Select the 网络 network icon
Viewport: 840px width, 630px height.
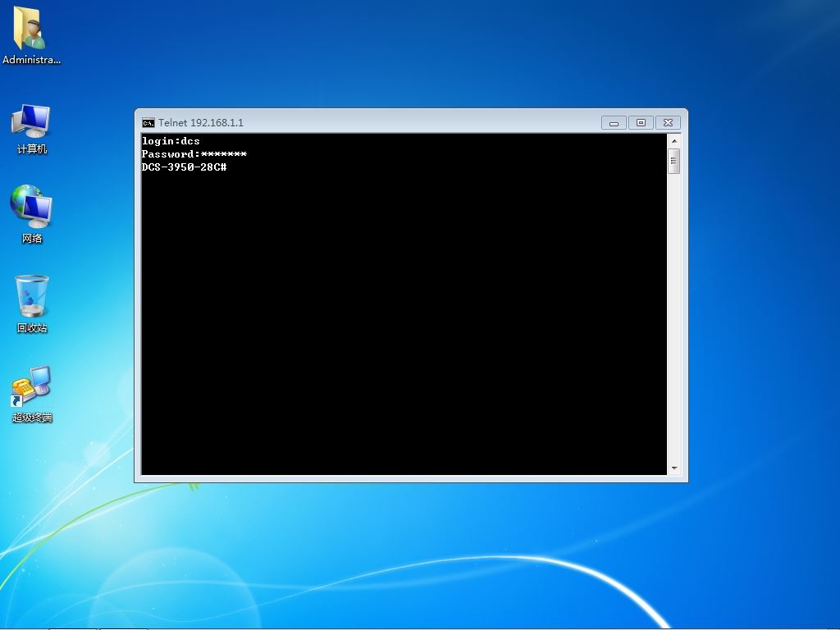click(x=31, y=206)
